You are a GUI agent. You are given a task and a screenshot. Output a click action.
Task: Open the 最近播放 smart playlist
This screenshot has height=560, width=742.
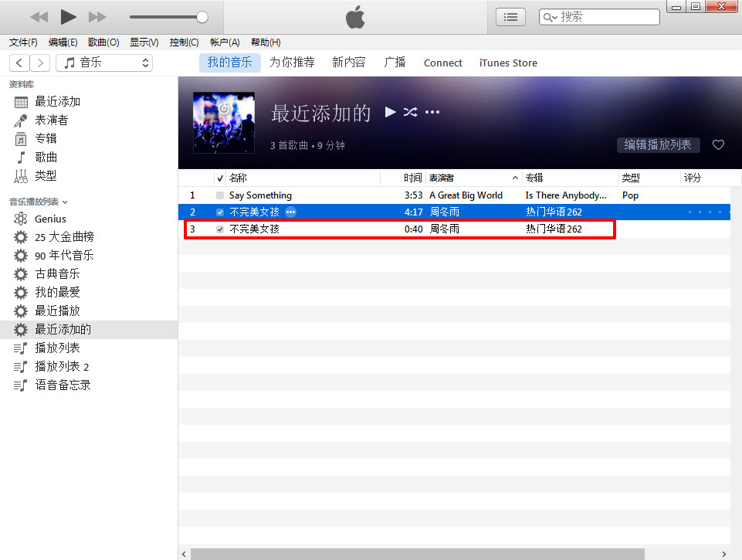tap(57, 311)
